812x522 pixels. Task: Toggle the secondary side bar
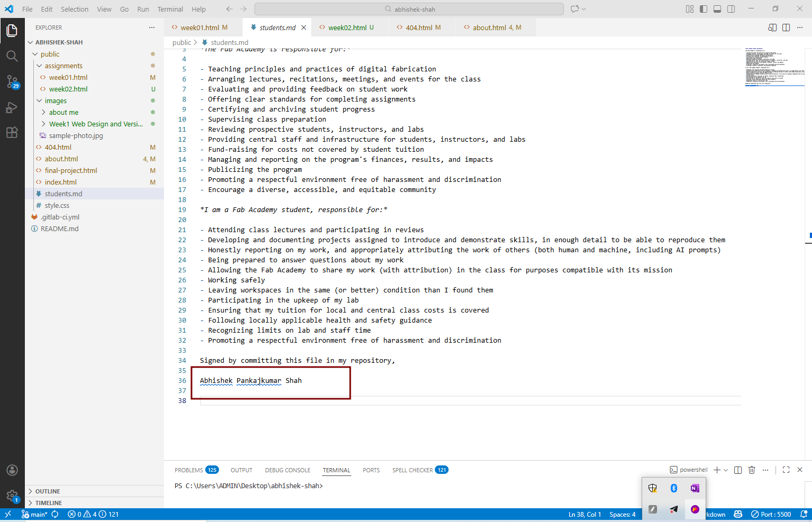pos(731,9)
